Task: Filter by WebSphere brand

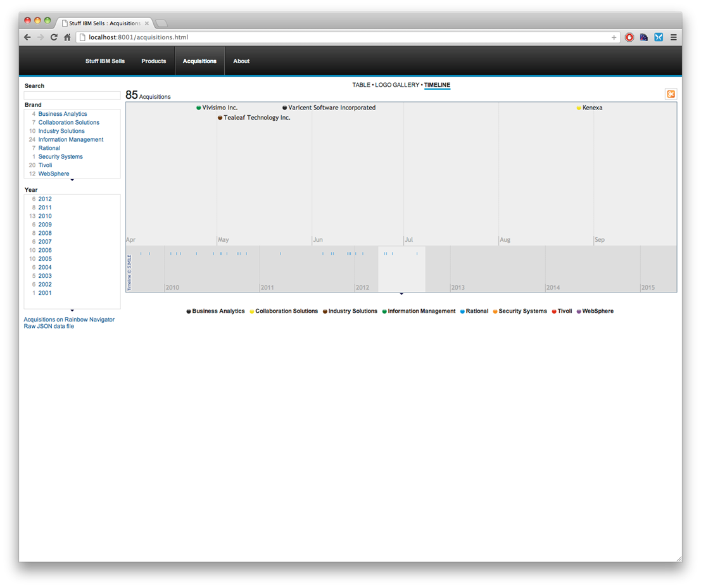Action: click(54, 174)
